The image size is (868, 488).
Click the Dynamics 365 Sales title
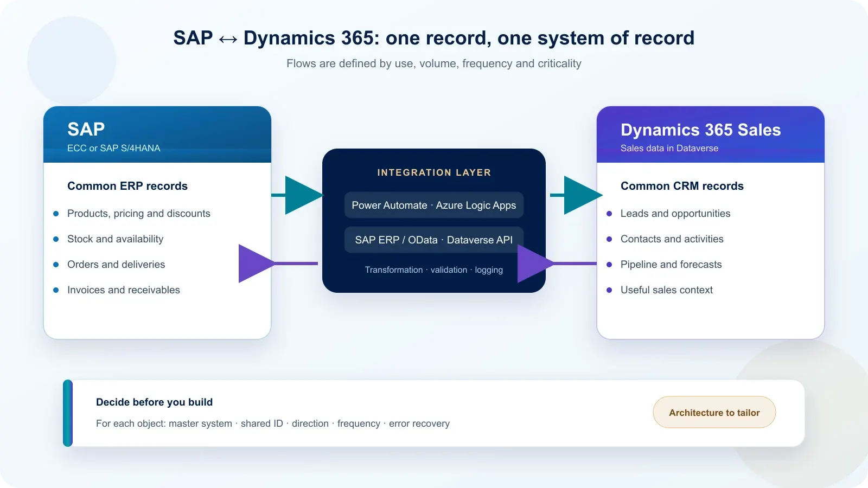pos(701,130)
